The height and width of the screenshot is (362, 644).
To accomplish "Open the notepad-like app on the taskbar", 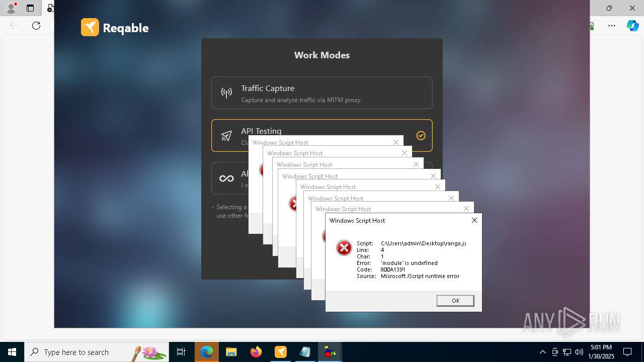I will point(305,352).
